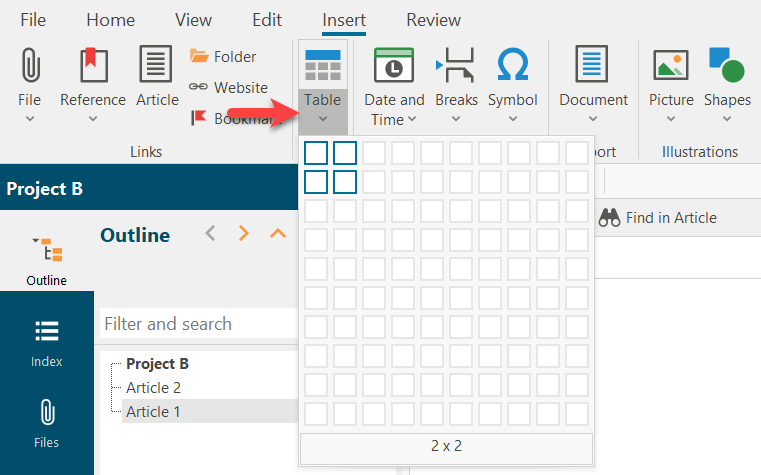Screen dimensions: 761x475
Task: Open the Symbol omega icon
Action: point(512,66)
